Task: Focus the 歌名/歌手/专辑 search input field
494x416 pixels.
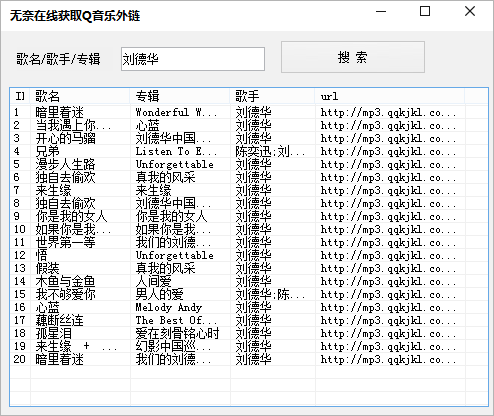Action: [x=193, y=59]
